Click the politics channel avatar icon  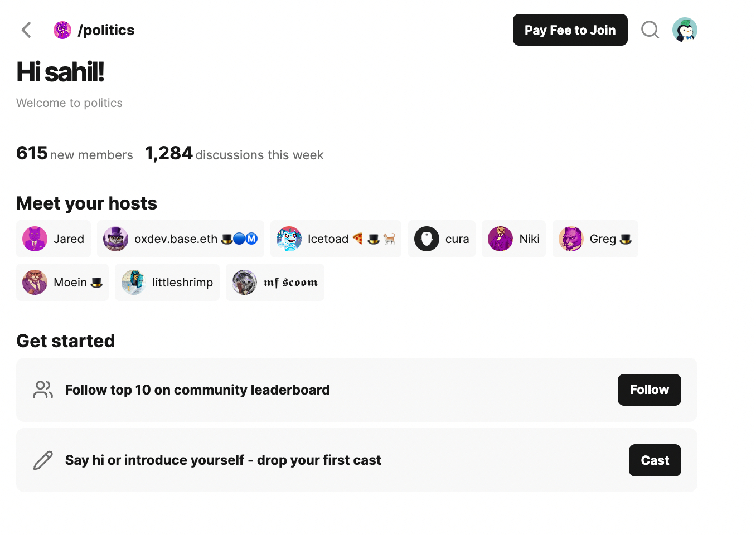click(62, 30)
